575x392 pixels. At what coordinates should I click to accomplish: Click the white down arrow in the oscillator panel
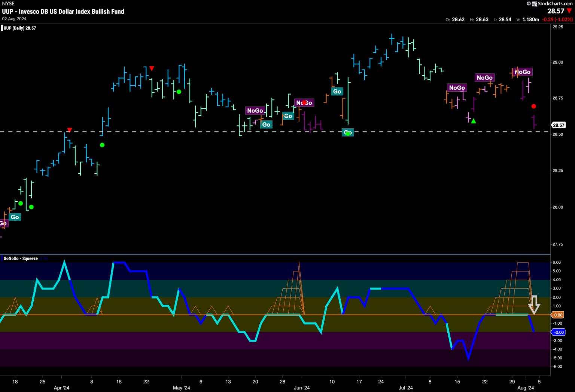pos(534,304)
